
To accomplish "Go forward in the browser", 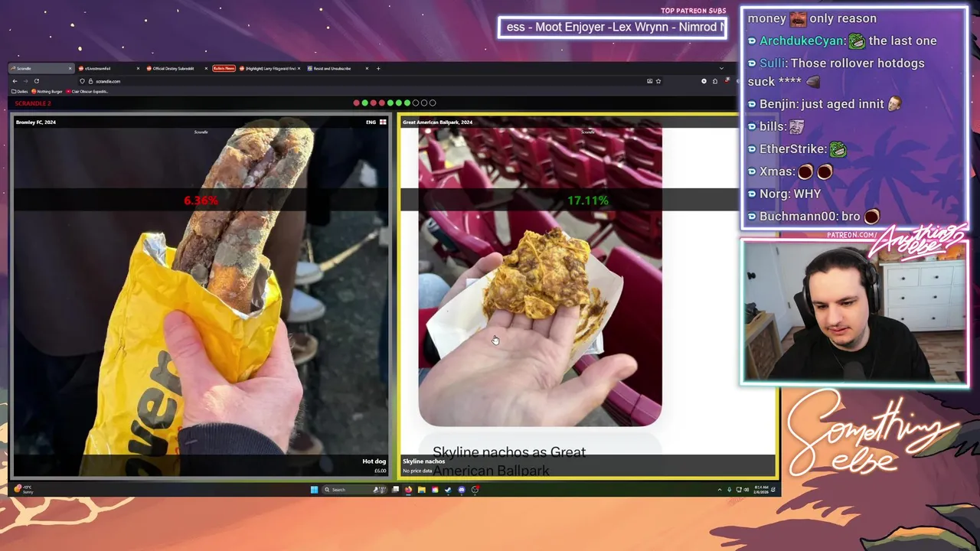I will coord(26,81).
